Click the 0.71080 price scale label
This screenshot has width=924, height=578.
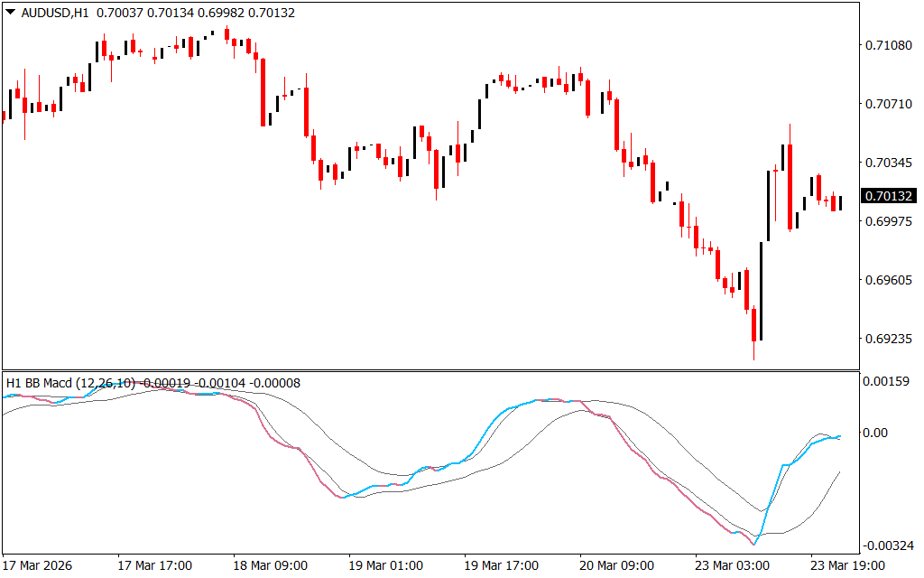[x=889, y=45]
